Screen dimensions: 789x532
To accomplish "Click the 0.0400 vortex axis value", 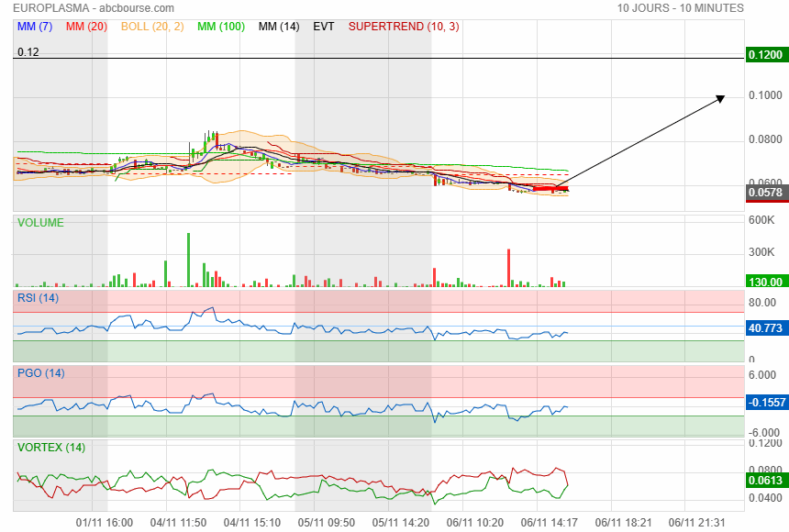I will click(765, 498).
